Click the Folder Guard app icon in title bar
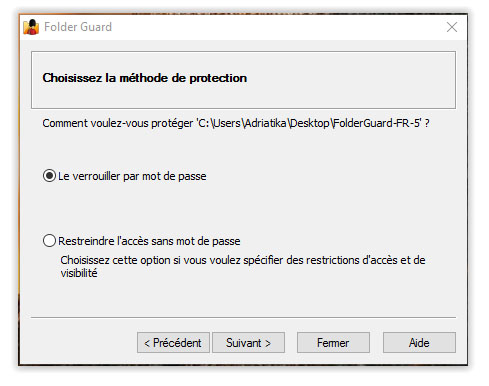 pyautogui.click(x=31, y=27)
